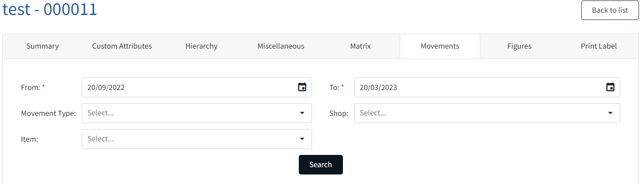Open the Shop select box
Viewport: 644px width, 184px height.
click(487, 113)
